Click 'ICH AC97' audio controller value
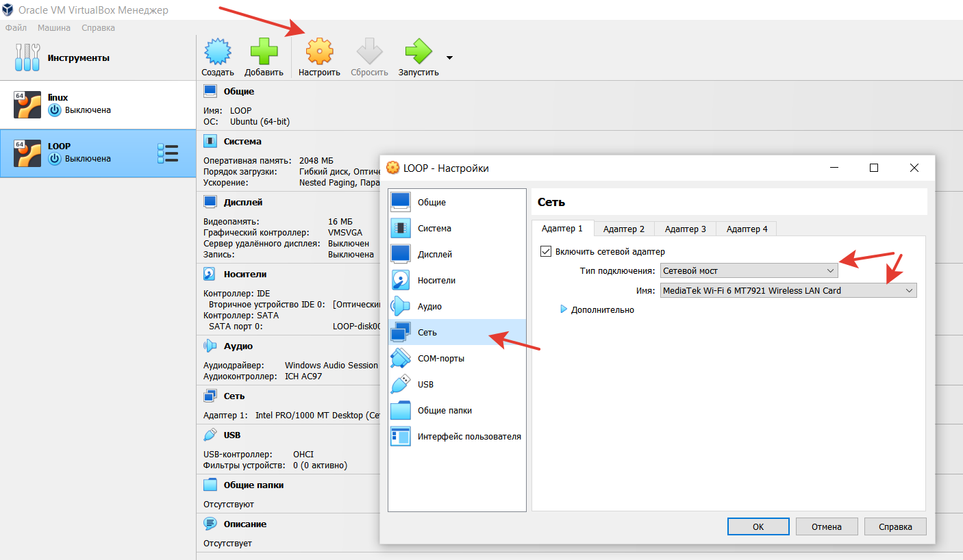963x560 pixels. coord(303,377)
